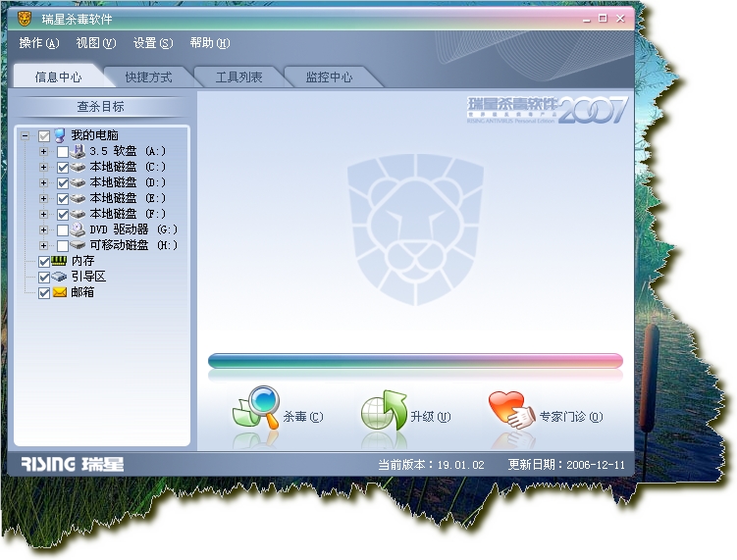Collapse the My Computer tree node
This screenshot has height=560, width=737.
pos(25,135)
